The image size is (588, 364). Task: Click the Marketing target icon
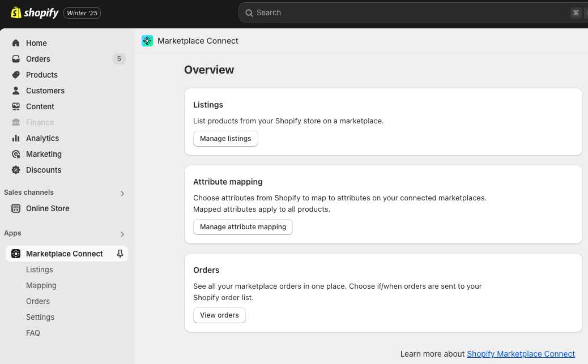(16, 154)
